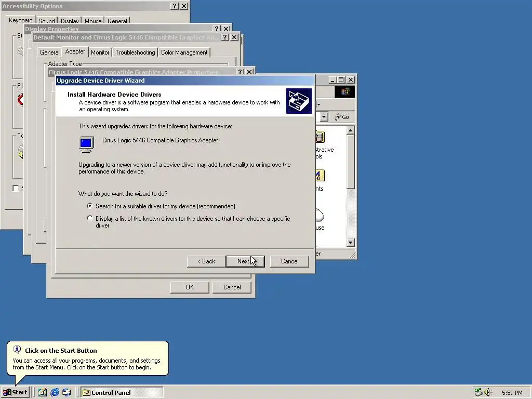Screen dimensions: 532x399
Task: Go Back in the Upgrade Device Driver Wizard
Action: pos(206,261)
